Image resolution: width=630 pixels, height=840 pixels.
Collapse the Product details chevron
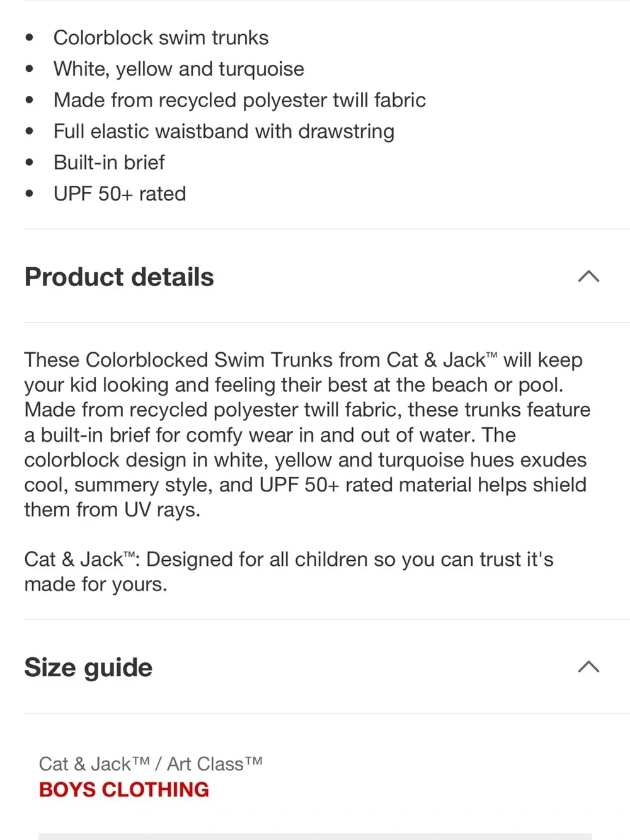(588, 276)
